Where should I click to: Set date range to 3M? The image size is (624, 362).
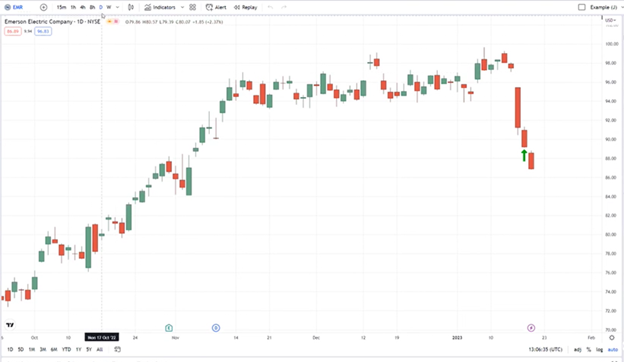tap(43, 349)
